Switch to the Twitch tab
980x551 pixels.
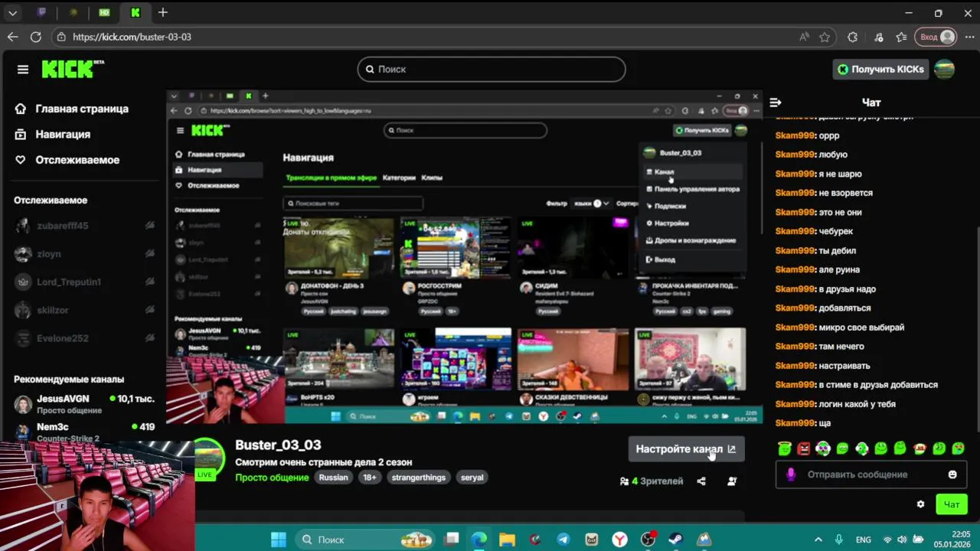[42, 13]
